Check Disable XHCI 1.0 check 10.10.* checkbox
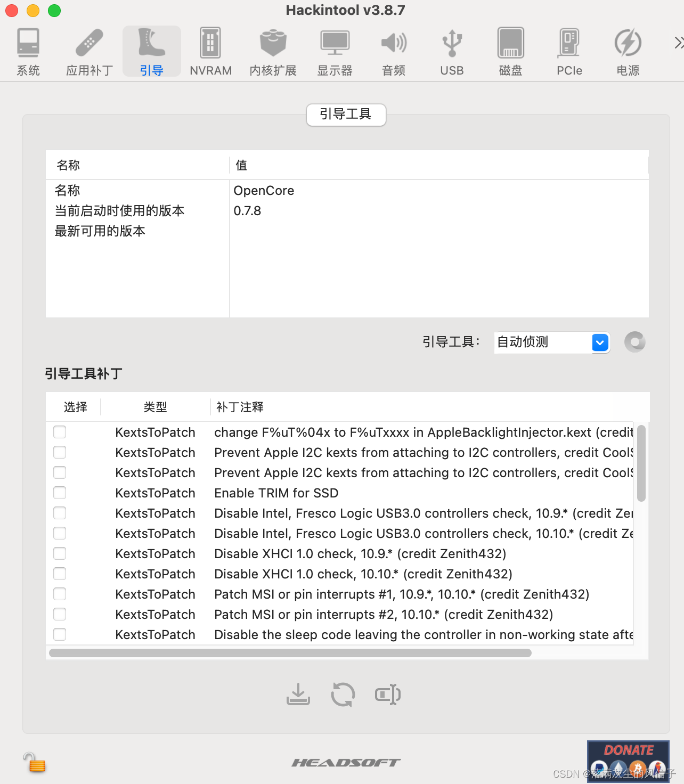Screen dimensions: 684x784 tap(60, 574)
